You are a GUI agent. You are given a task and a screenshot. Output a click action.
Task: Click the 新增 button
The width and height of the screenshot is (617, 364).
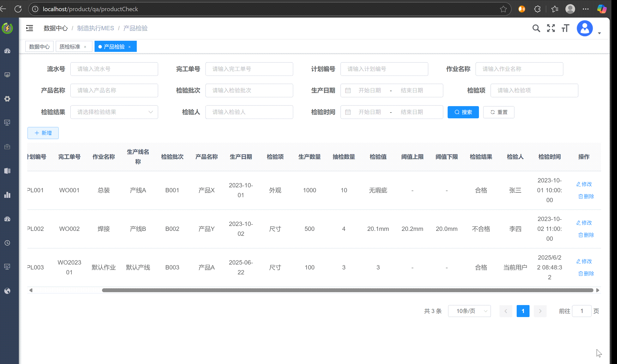[x=43, y=133]
